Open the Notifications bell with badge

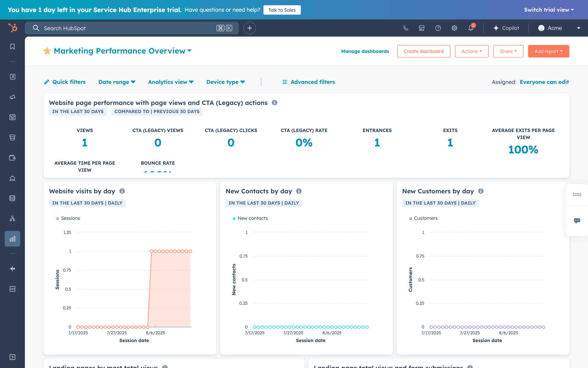pos(471,28)
